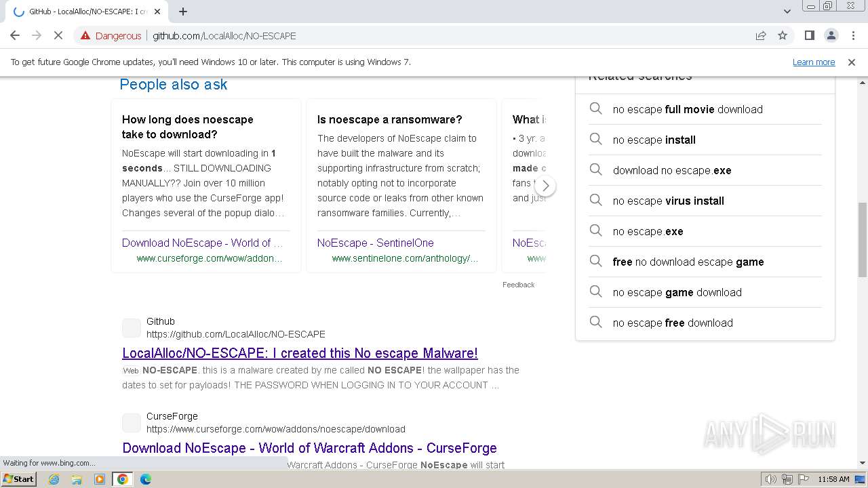The width and height of the screenshot is (868, 488).
Task: Search related: no escape install
Action: pos(654,140)
